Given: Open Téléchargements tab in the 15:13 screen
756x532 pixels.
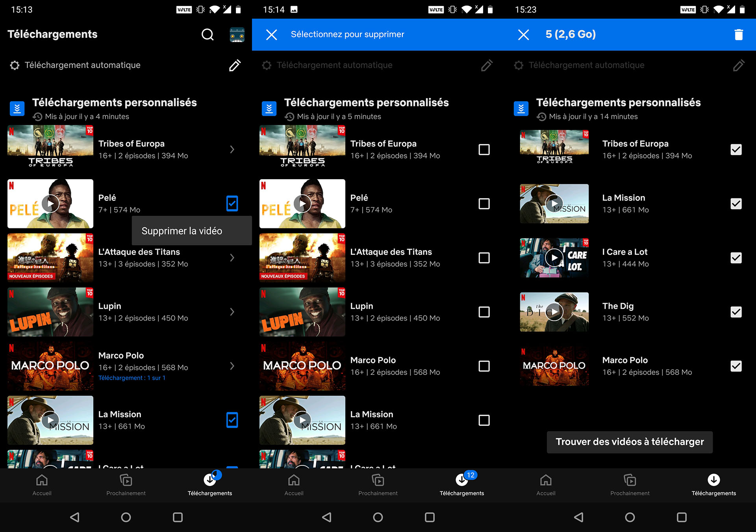Looking at the screenshot, I should pos(210,485).
